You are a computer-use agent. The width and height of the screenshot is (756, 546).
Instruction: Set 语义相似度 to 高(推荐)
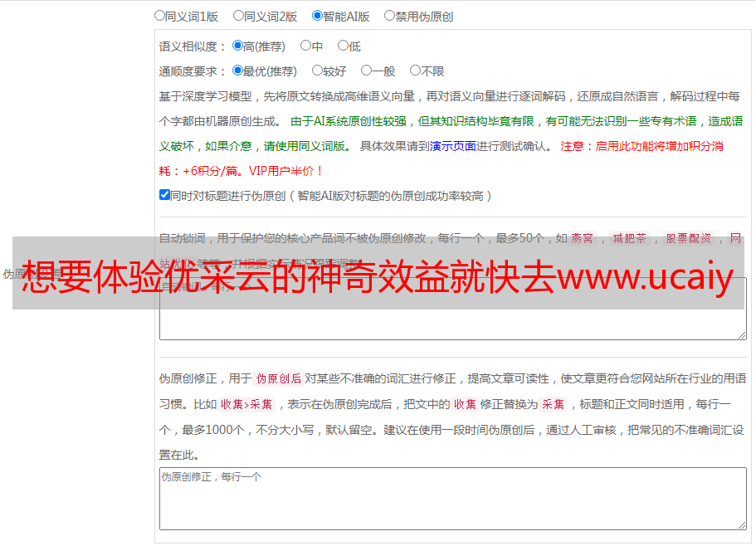(237, 46)
